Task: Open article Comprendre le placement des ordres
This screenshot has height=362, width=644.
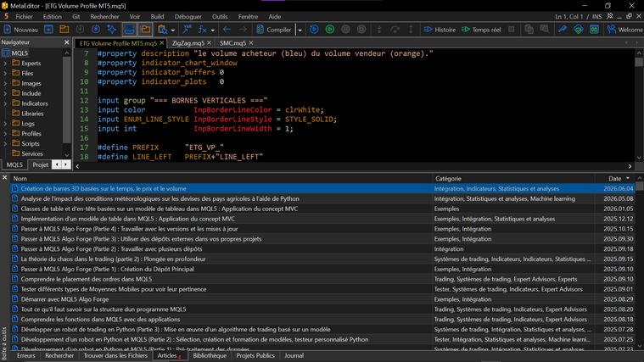Action: coord(87,279)
